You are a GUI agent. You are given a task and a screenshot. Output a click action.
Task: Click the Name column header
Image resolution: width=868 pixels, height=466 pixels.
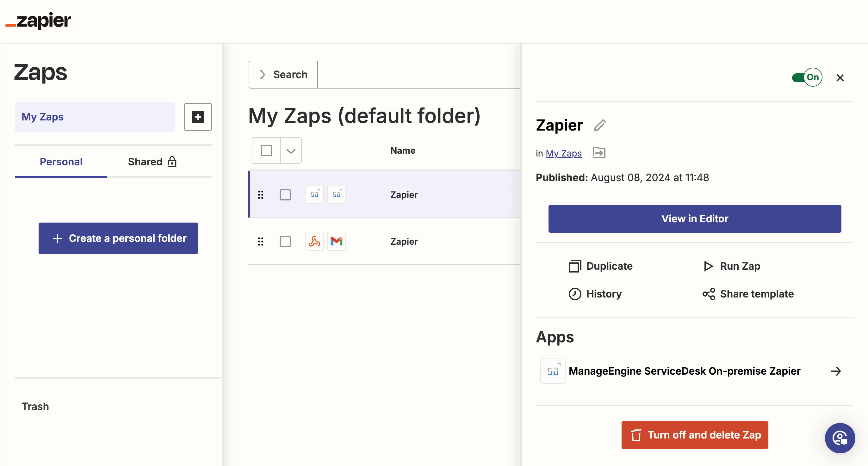(403, 150)
